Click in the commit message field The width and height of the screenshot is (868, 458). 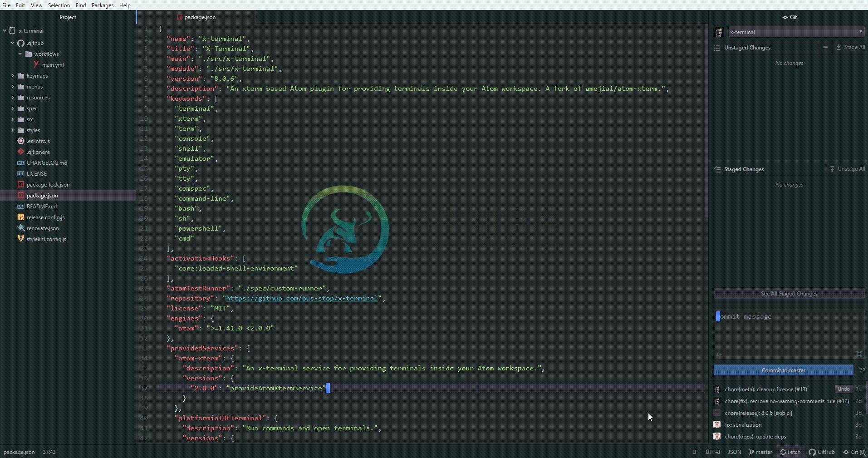[x=789, y=334]
